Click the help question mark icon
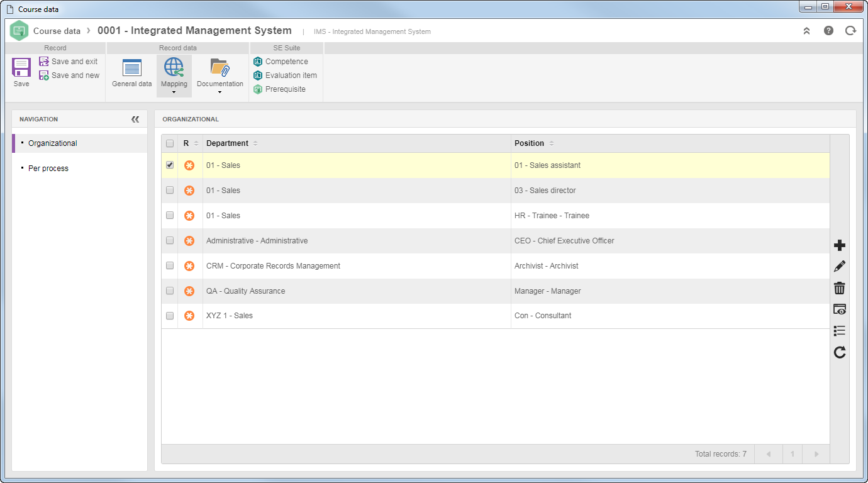868x483 pixels. coord(828,30)
